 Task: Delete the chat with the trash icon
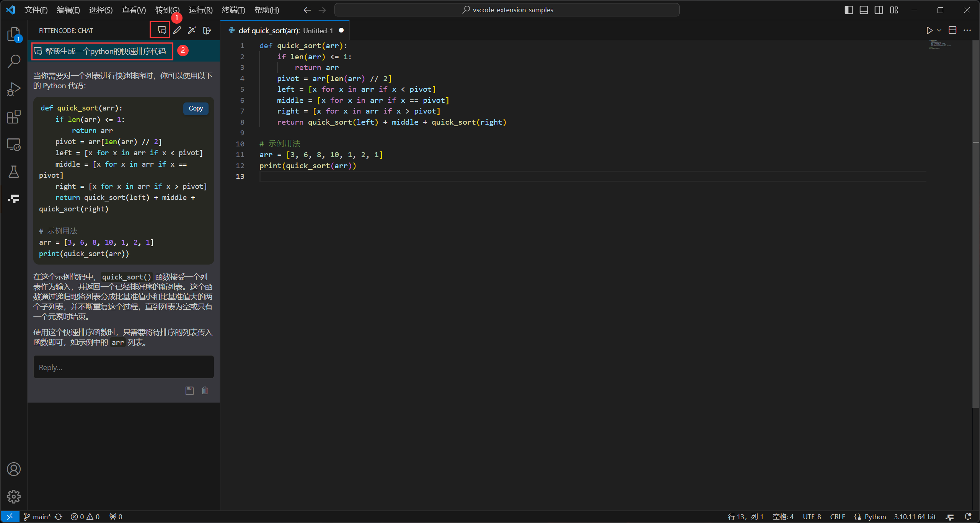coord(205,390)
